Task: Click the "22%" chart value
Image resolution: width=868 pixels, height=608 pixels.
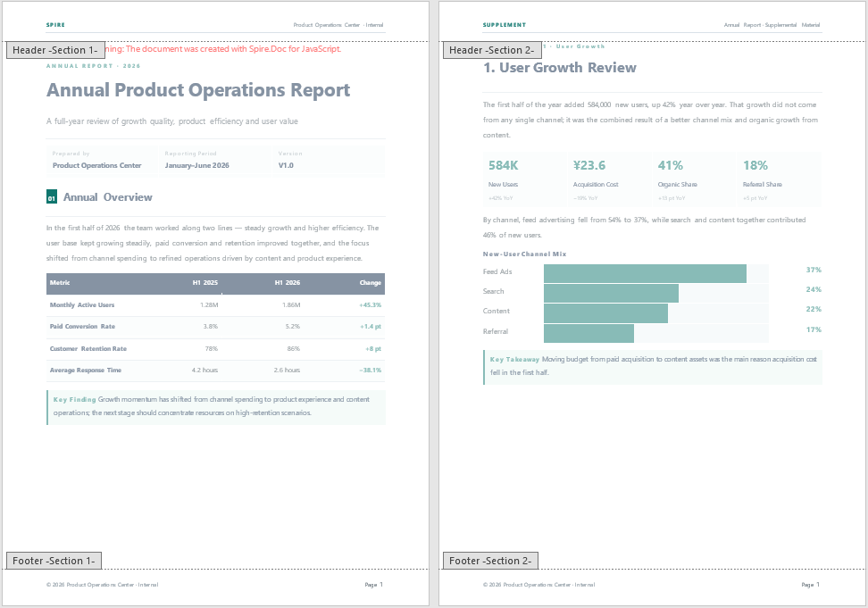Action: [814, 309]
